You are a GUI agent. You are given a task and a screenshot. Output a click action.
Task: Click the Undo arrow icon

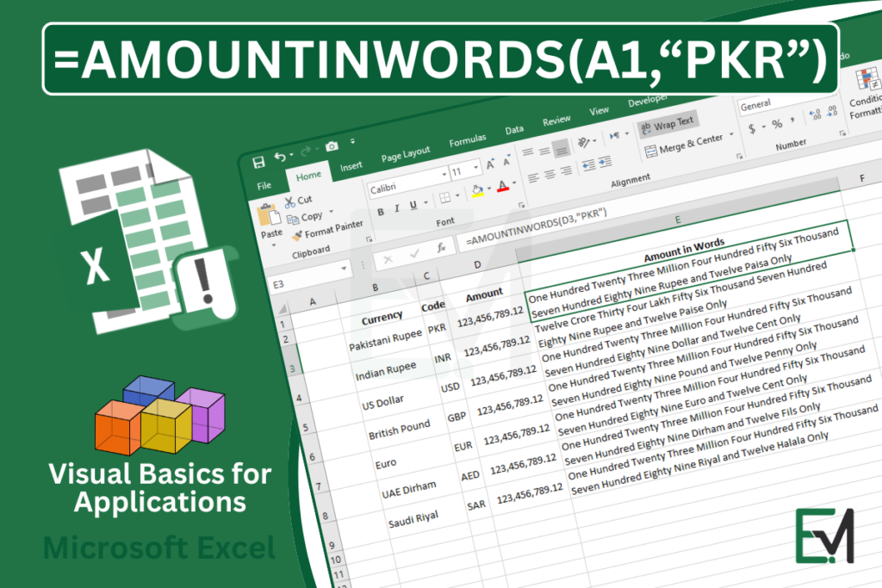pos(280,158)
